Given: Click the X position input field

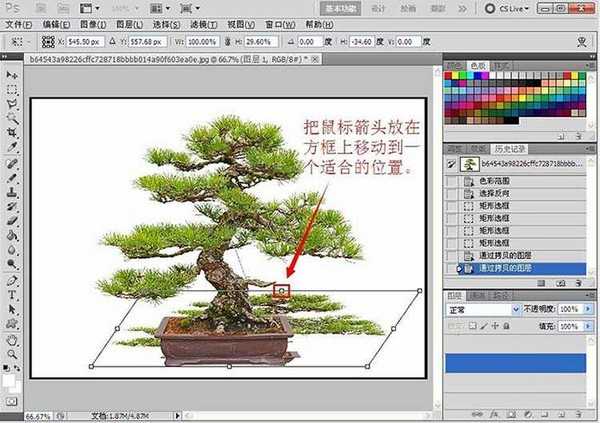Looking at the screenshot, I should tap(85, 41).
